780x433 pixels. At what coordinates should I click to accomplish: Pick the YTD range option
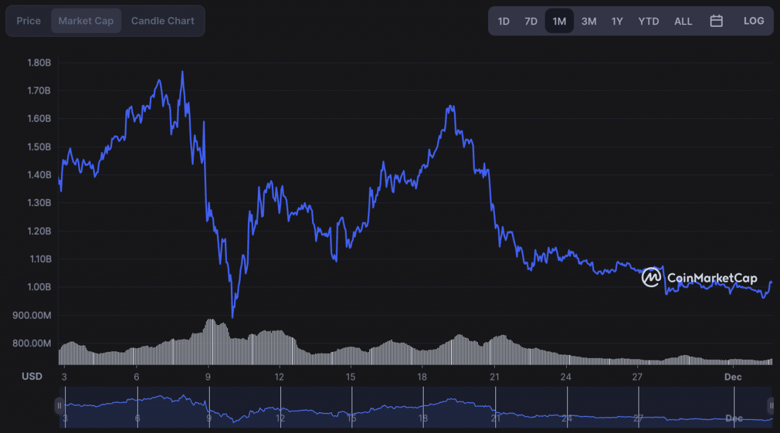tap(648, 21)
